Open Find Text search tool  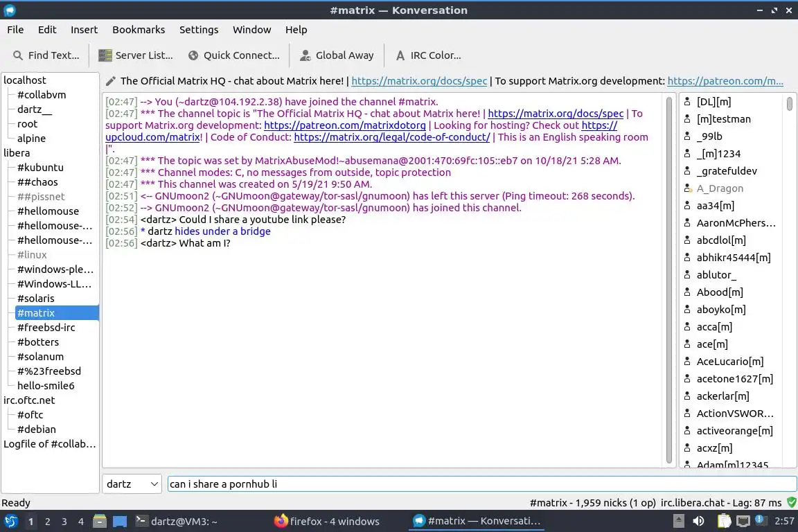[46, 55]
